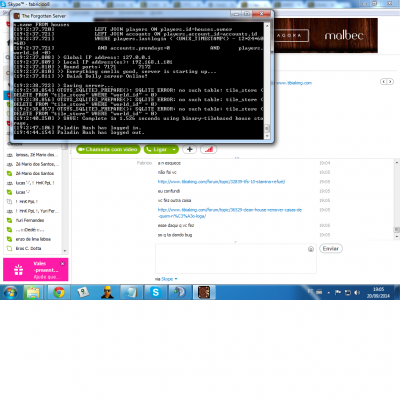Image resolution: width=400 pixels, height=400 pixels.
Task: Click the green Ligar call button
Action: coord(157,149)
